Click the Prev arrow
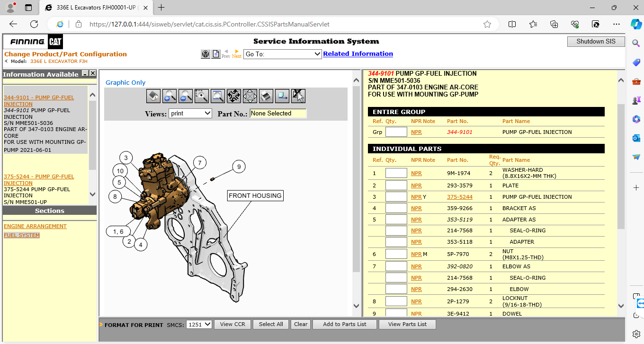The width and height of the screenshot is (644, 344). (x=226, y=53)
